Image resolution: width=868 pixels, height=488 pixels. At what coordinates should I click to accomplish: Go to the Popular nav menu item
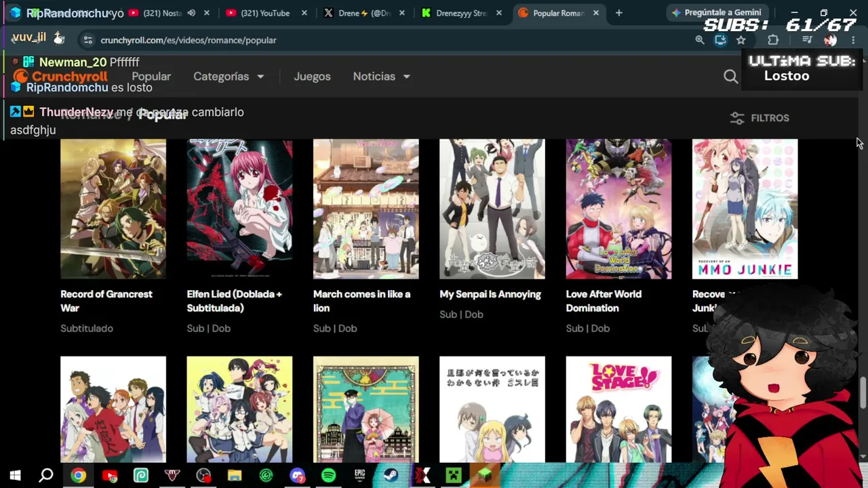pyautogui.click(x=151, y=77)
